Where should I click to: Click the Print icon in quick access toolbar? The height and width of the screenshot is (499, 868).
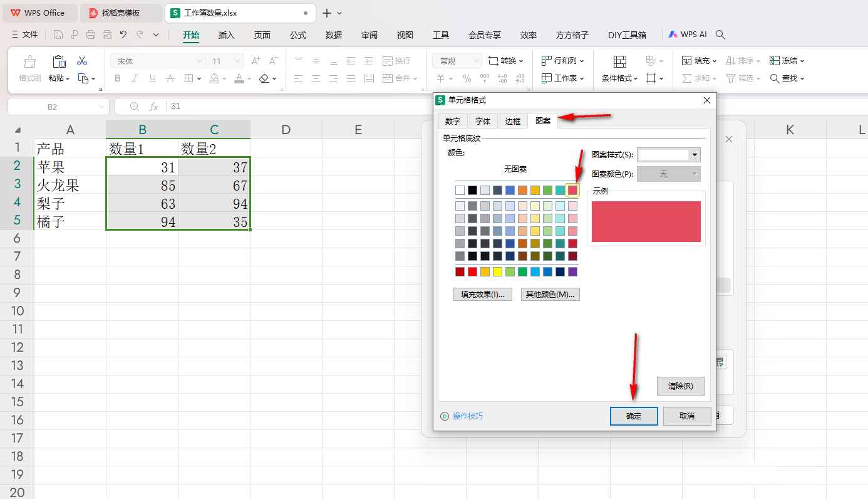(x=91, y=35)
